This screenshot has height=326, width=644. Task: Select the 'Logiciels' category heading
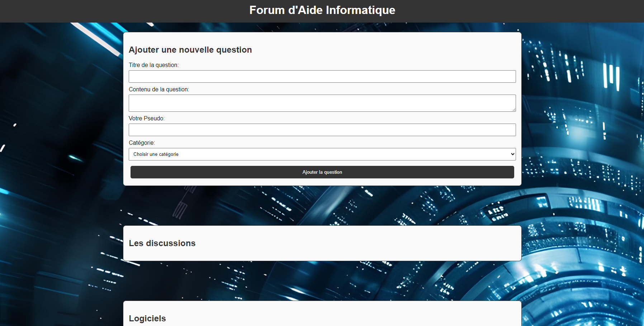pyautogui.click(x=147, y=318)
